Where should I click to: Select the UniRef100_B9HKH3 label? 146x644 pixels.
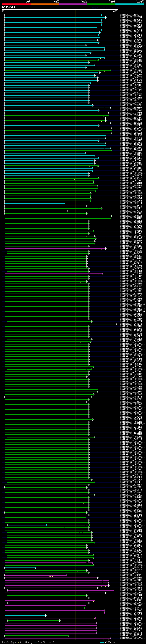point(131,140)
